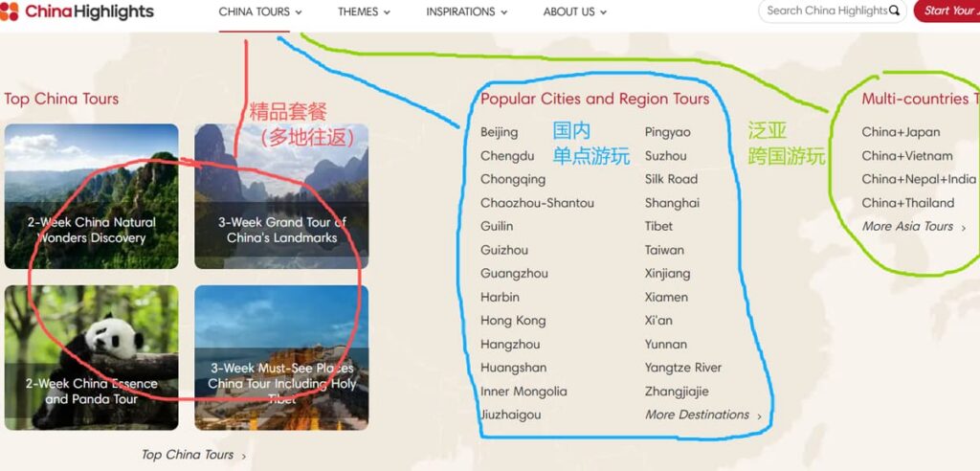
Task: Open the INSPIRATIONS menu
Action: [460, 11]
